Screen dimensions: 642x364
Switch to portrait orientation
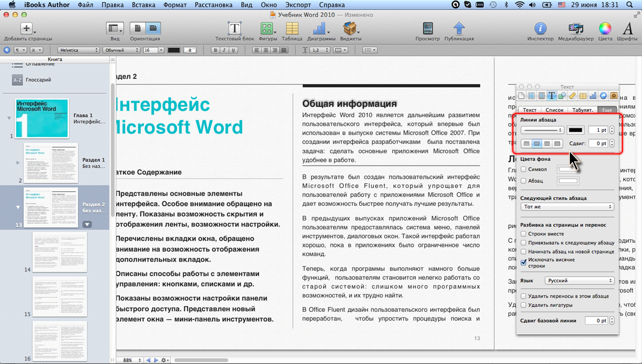(x=137, y=28)
